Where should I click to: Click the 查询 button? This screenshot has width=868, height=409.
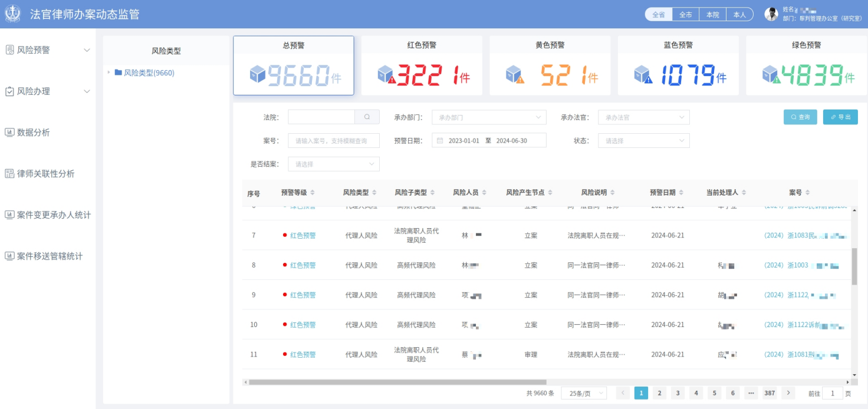(x=800, y=117)
